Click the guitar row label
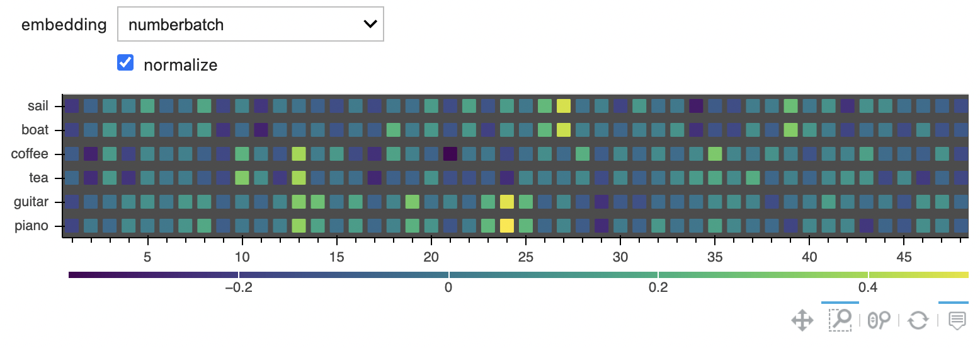Viewport: 980px width, 348px height. tap(32, 202)
